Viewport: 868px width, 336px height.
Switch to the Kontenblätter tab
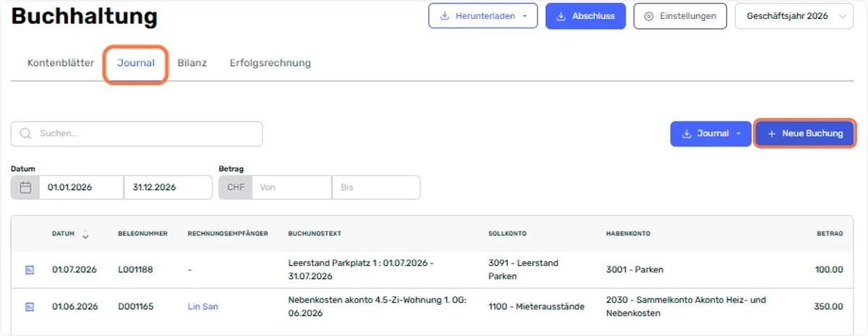click(x=61, y=63)
